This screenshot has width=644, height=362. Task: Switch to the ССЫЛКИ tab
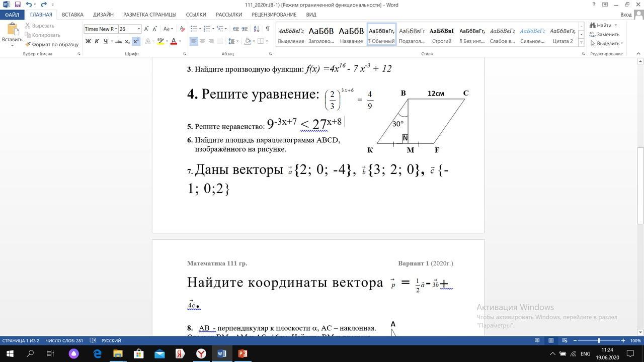[x=196, y=15]
